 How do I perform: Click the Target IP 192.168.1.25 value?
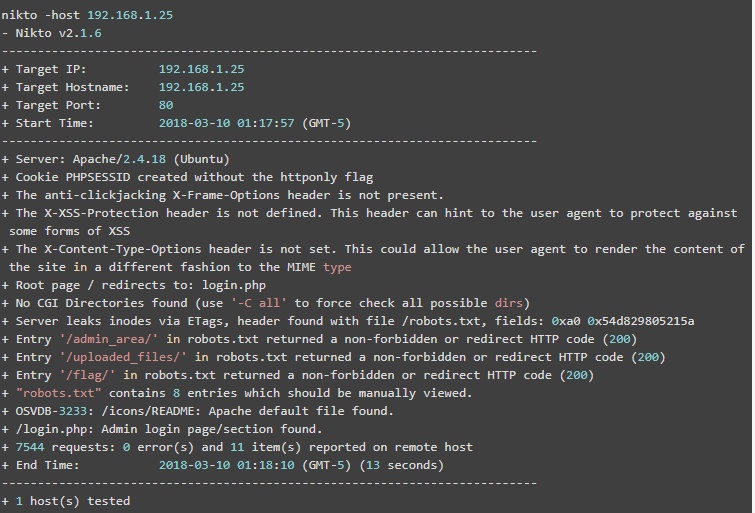point(201,69)
